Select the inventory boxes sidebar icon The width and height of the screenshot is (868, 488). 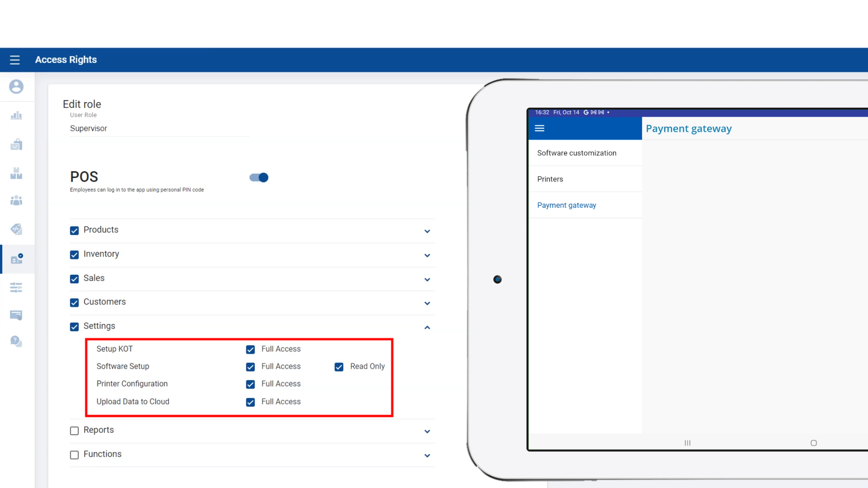coord(16,173)
